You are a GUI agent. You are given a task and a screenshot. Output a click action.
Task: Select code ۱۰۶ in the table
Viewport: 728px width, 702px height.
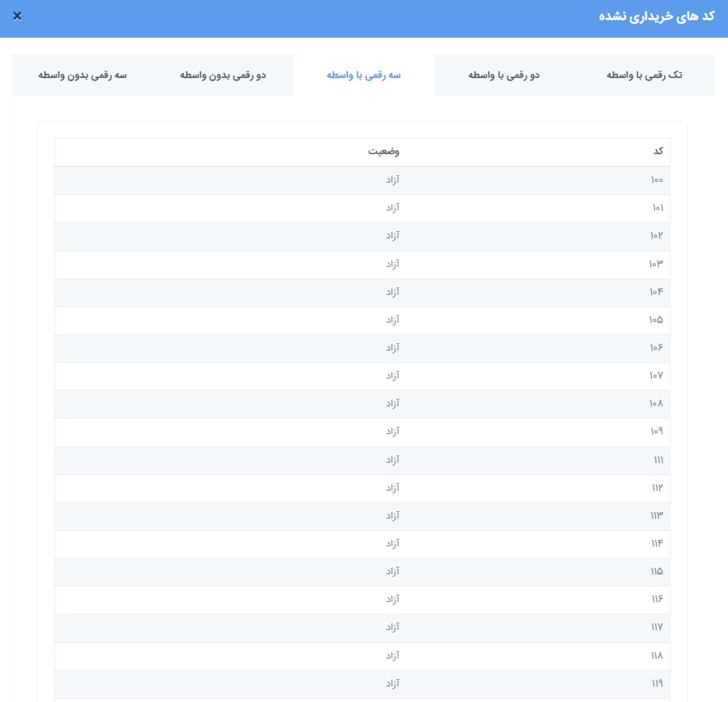click(x=657, y=348)
